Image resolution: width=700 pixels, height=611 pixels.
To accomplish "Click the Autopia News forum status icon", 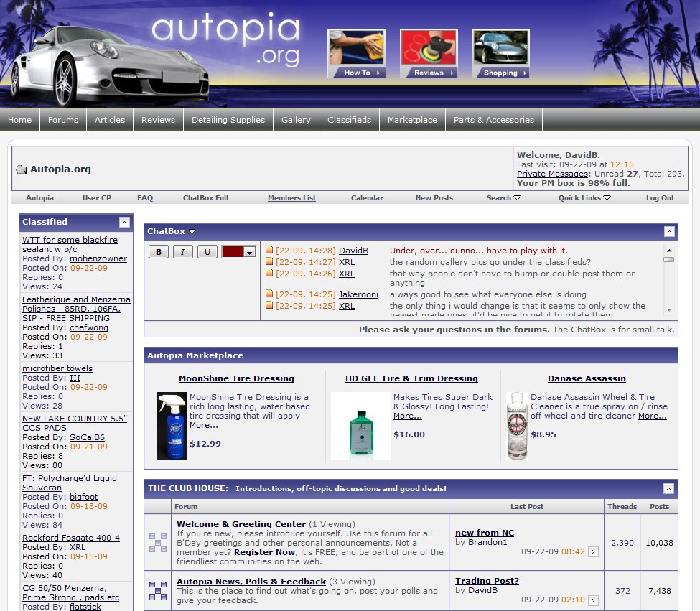I will click(x=157, y=590).
